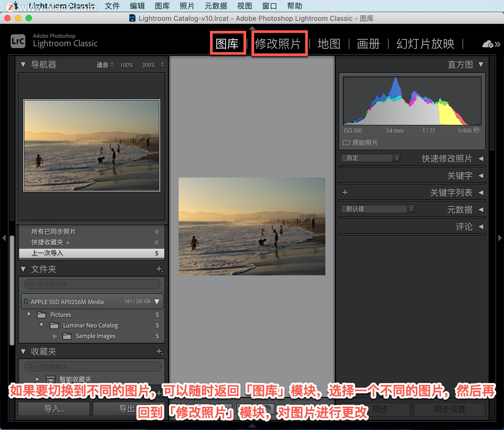Add a new collection with plus icon
The image size is (504, 430).
159,352
